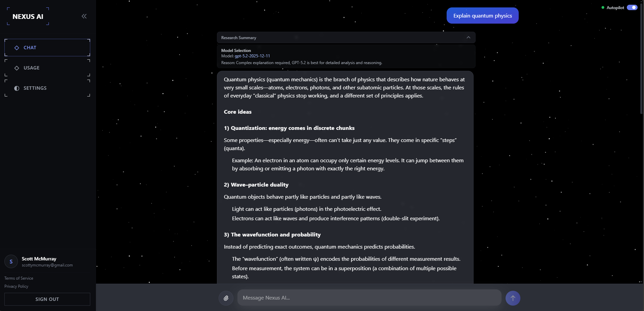The height and width of the screenshot is (311, 644).
Task: Click the paperclip attach file icon
Action: (x=226, y=298)
